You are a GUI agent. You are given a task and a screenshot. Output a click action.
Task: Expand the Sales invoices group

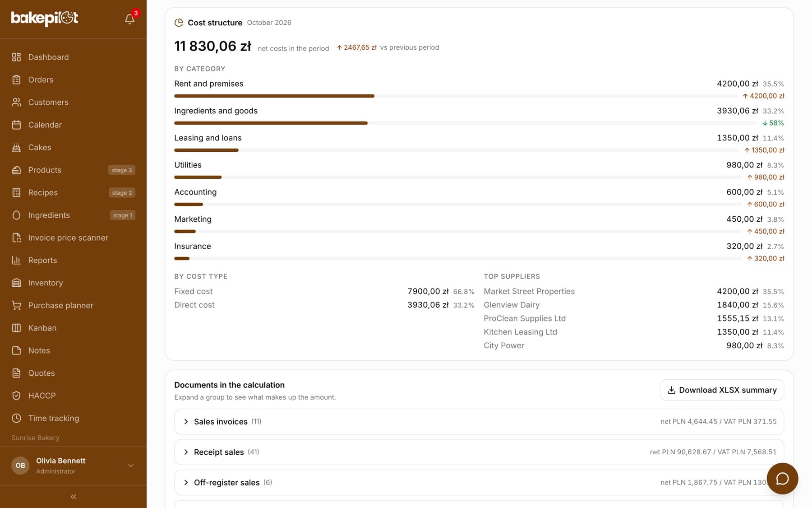point(479,421)
